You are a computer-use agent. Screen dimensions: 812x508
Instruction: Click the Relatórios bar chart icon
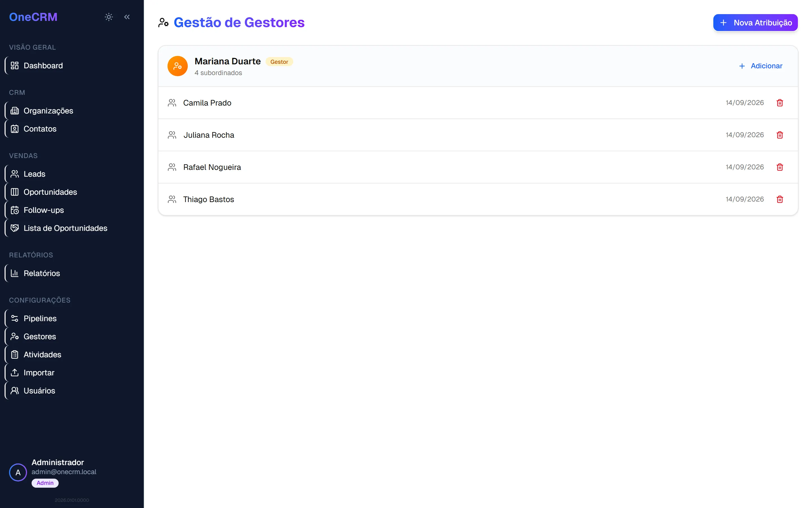(14, 273)
